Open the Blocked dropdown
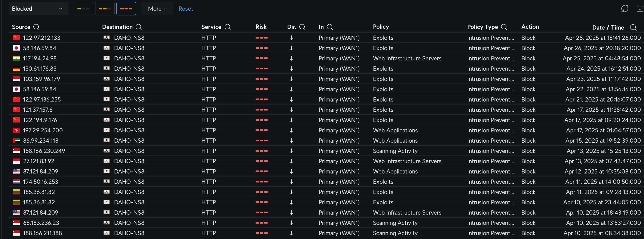Viewport: 644px width, 239px height. coord(38,9)
